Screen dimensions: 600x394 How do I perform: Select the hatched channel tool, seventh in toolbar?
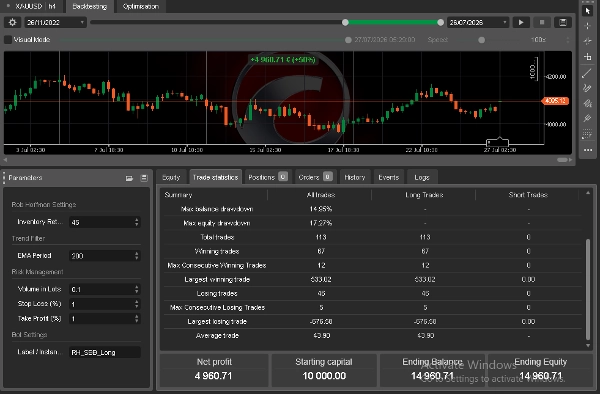coord(587,103)
